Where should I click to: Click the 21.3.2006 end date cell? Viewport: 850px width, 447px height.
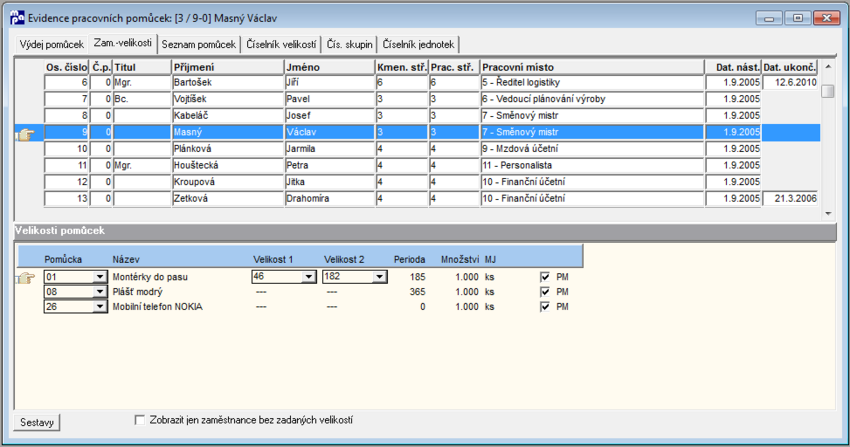pyautogui.click(x=791, y=198)
